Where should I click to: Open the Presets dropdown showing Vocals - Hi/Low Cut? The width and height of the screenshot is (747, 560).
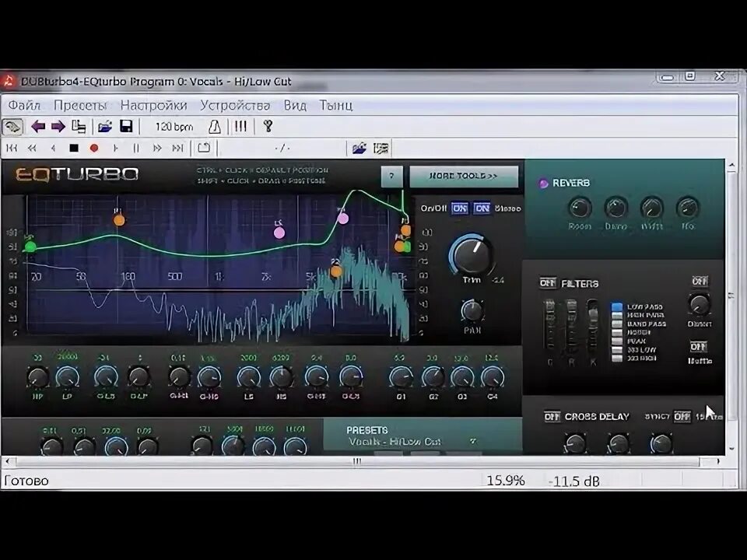coord(412,442)
